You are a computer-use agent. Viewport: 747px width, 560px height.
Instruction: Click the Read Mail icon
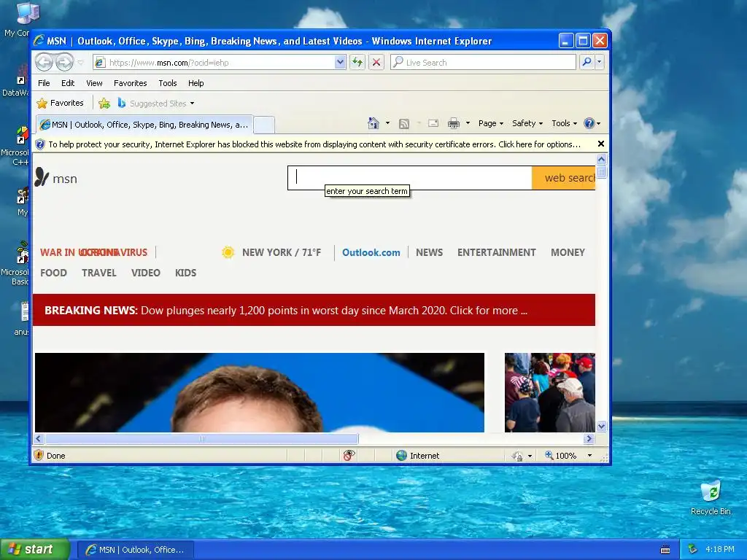(x=433, y=123)
